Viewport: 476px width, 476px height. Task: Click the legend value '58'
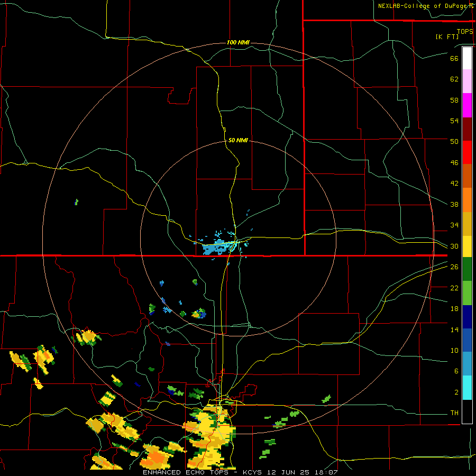coord(454,100)
